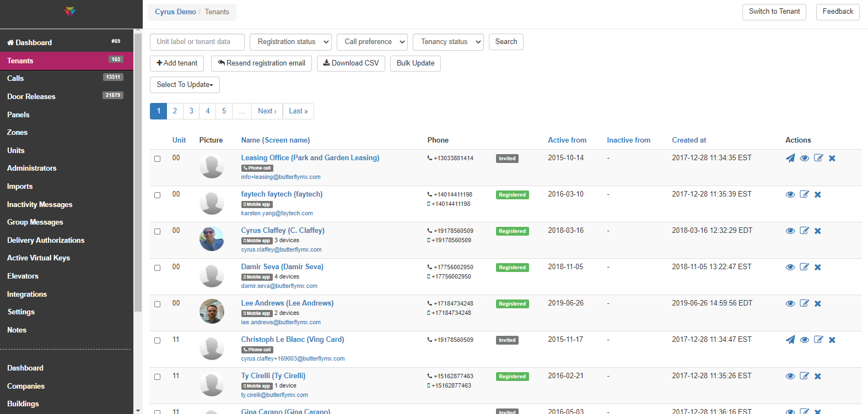Check the Ty Cirelli row checkbox

(x=158, y=377)
